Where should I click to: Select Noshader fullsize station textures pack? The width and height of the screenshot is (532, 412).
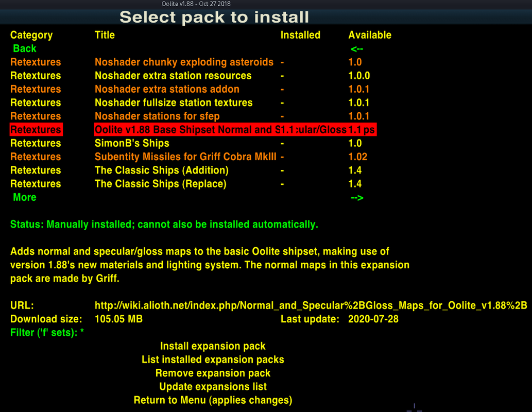(174, 103)
